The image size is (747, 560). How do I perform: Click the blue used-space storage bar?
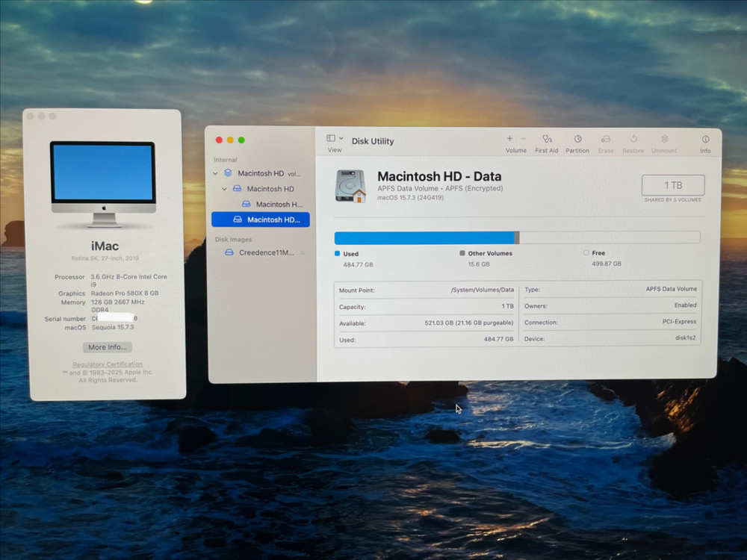tap(424, 237)
